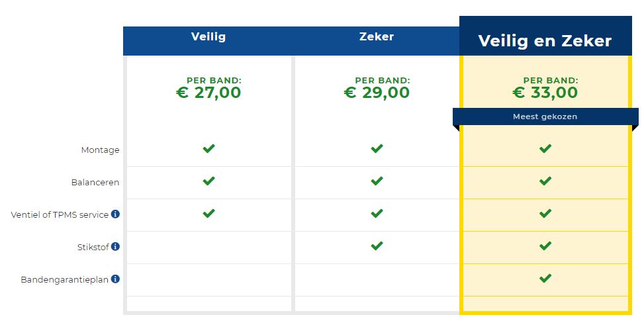Click the Meest gekozen ribbon
644x321 pixels.
pos(545,116)
